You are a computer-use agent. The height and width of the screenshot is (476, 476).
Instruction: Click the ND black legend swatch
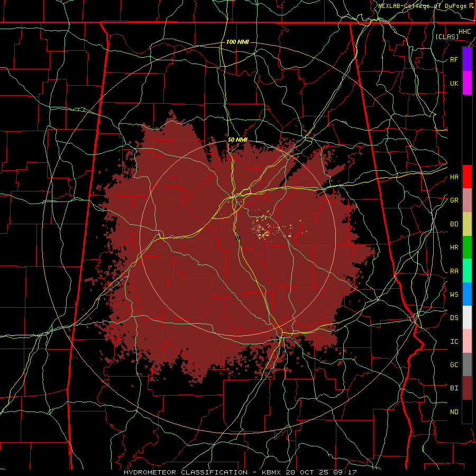[467, 411]
